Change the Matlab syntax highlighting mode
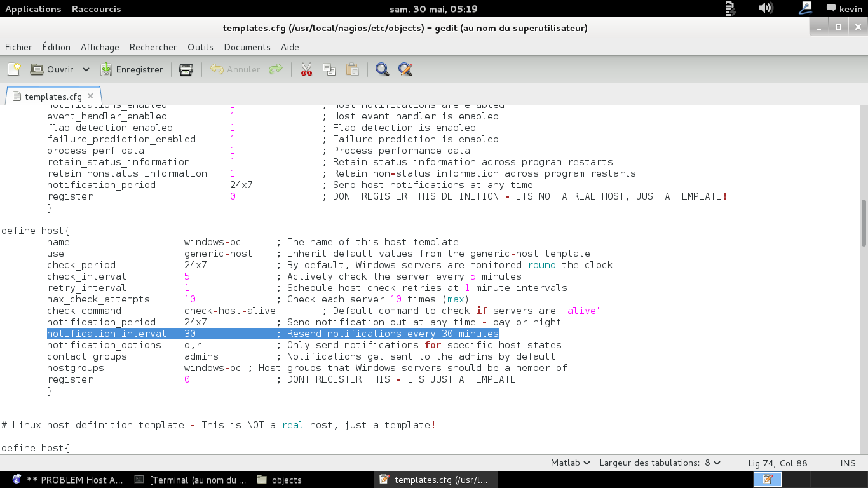This screenshot has width=868, height=488. pos(570,463)
